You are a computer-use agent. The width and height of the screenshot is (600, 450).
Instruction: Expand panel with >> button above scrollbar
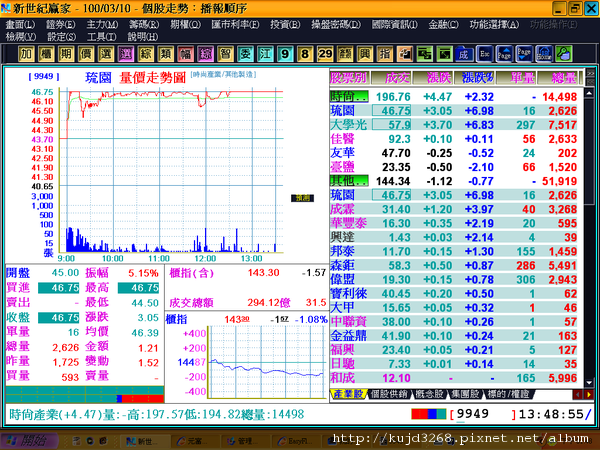tap(590, 73)
